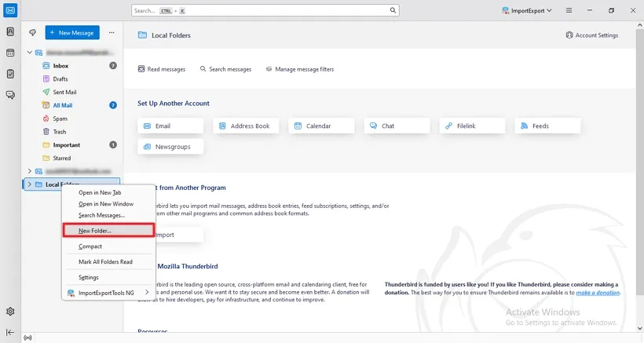This screenshot has height=343, width=644.
Task: Click the Account Settings gear icon
Action: 569,35
